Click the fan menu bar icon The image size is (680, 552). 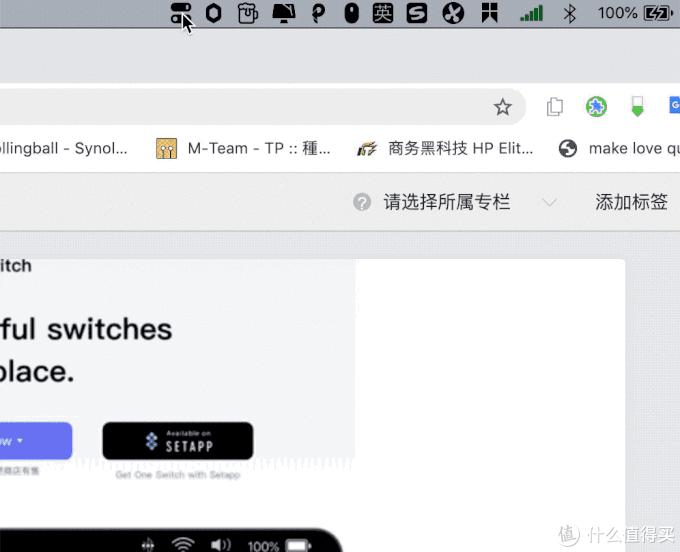tap(453, 13)
